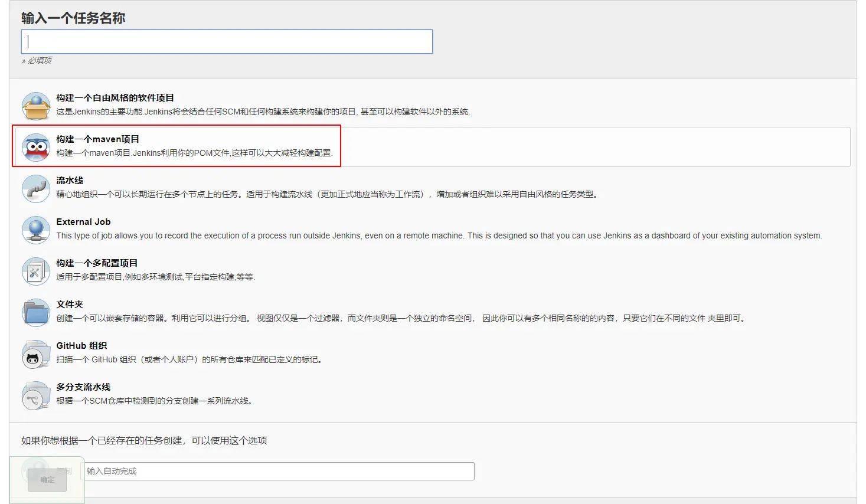This screenshot has width=866, height=504.
Task: Click the 文件夹 description text
Action: point(401,318)
